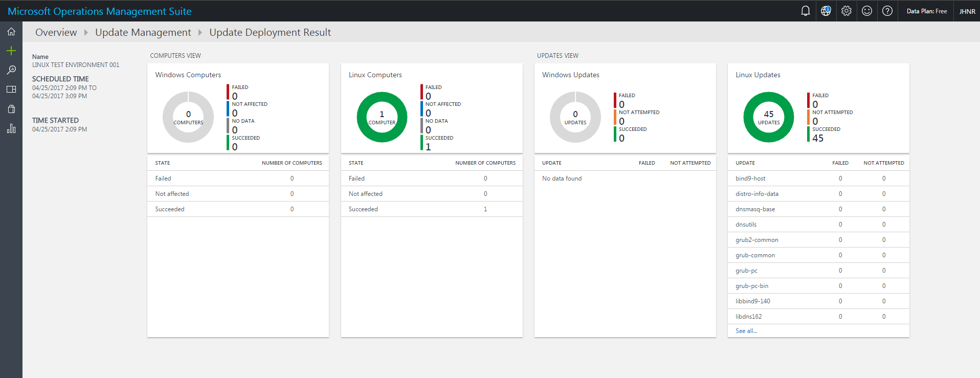Click Linux Updates card title
The height and width of the screenshot is (378, 980).
(758, 75)
